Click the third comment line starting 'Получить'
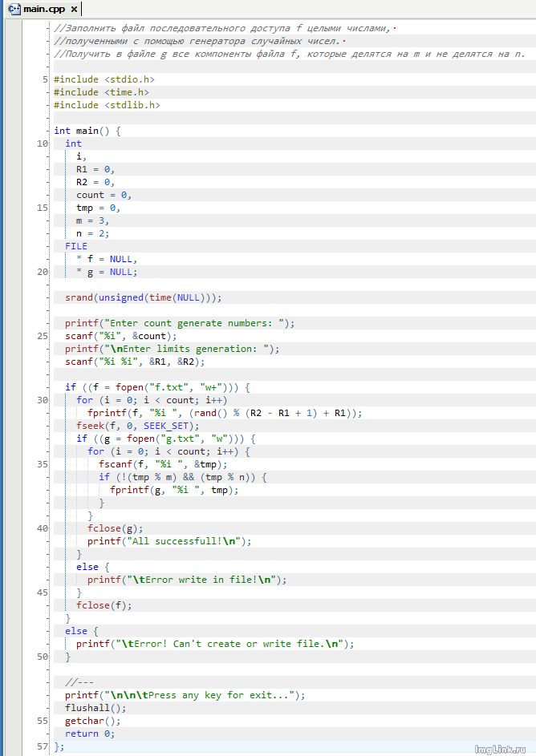 pyautogui.click(x=290, y=54)
